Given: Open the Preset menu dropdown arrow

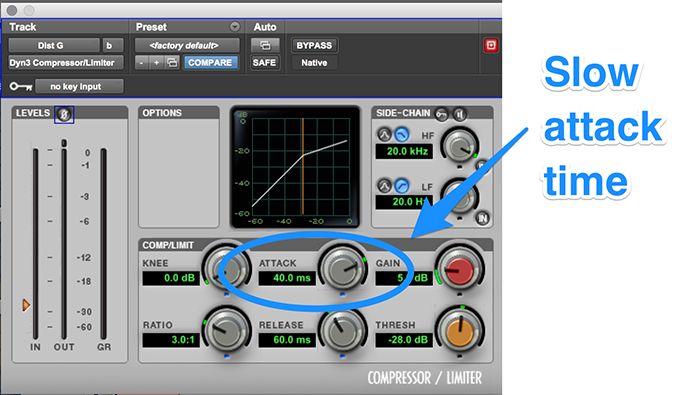Looking at the screenshot, I should click(235, 27).
